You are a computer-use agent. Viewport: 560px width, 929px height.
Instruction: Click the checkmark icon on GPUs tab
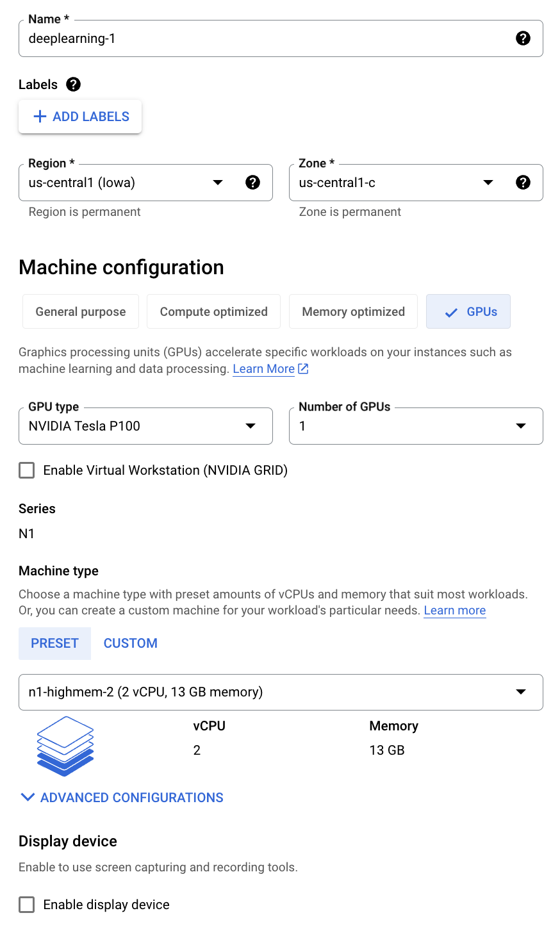coord(451,312)
